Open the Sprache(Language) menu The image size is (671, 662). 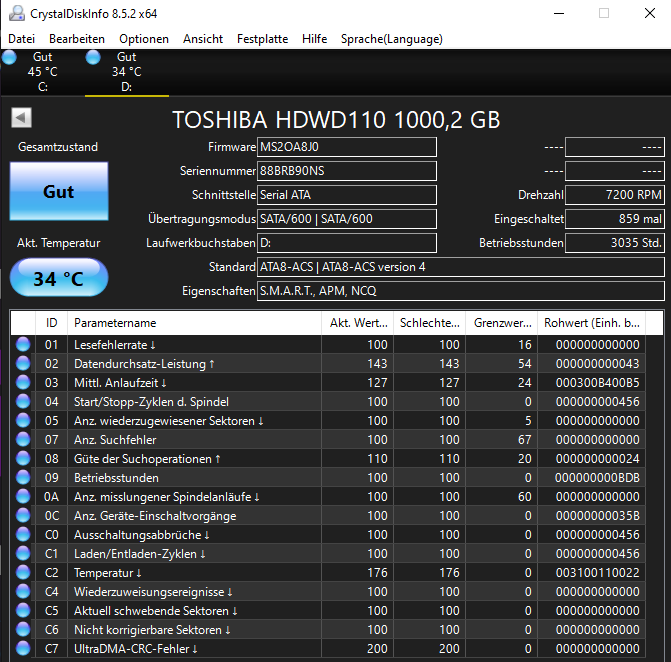392,39
